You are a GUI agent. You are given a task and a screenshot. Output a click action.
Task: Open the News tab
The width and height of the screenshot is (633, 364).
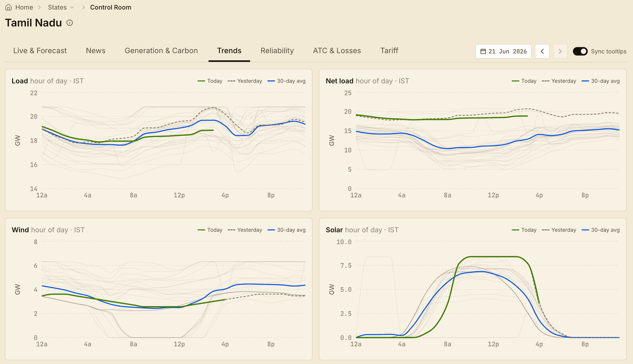(96, 51)
